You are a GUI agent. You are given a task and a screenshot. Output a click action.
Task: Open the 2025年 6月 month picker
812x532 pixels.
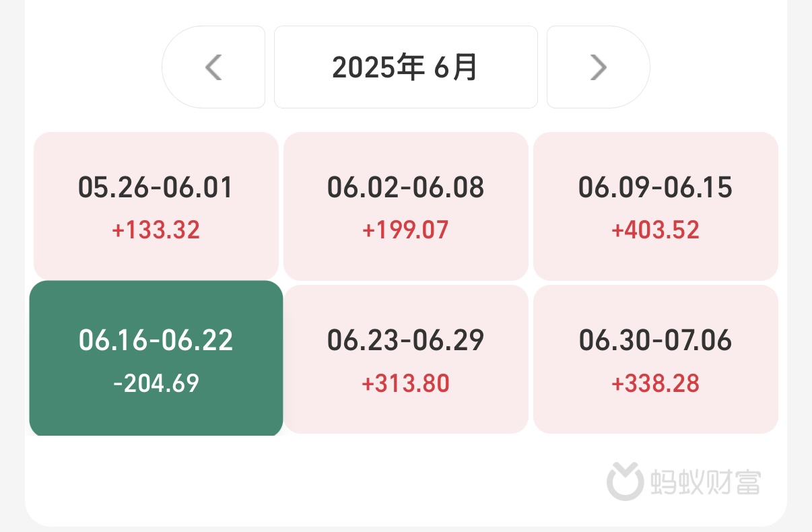point(405,67)
